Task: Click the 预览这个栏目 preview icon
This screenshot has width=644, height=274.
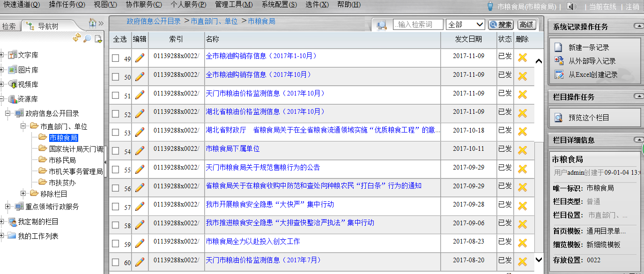Action: point(558,118)
